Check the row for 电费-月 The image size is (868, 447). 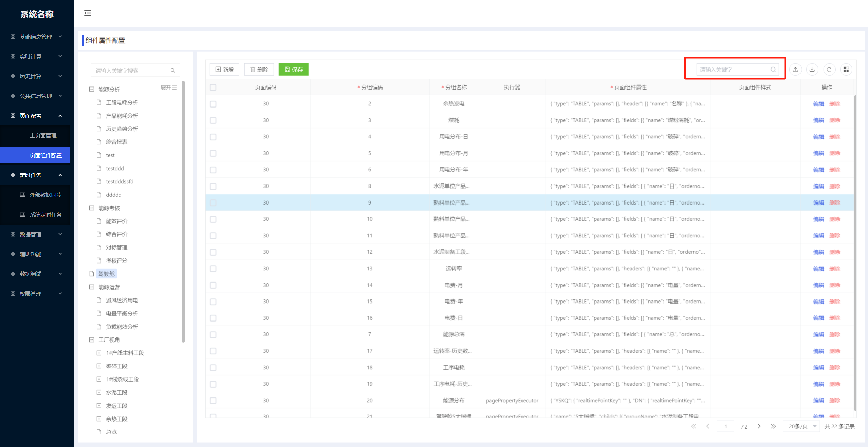213,285
